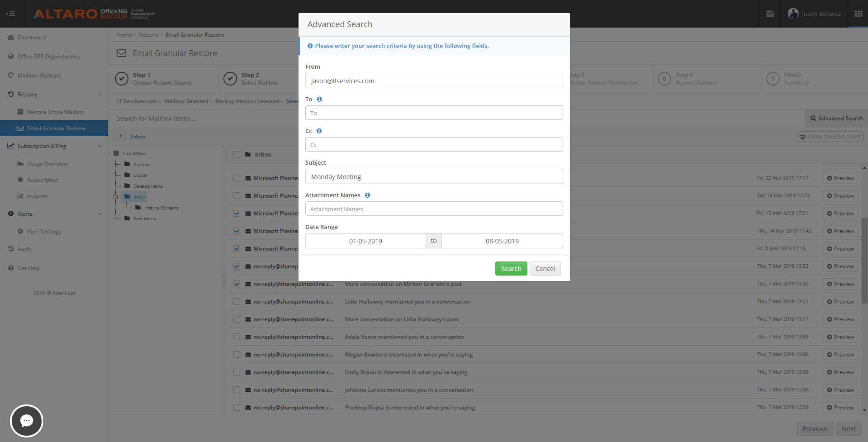
Task: Click Home in the breadcrumb
Action: click(124, 34)
